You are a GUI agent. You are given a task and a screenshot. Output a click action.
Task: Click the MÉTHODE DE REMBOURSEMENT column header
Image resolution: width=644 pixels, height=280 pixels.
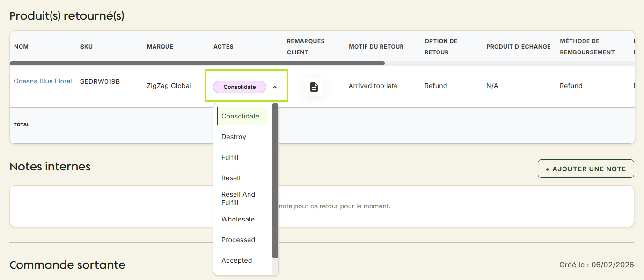pos(587,47)
